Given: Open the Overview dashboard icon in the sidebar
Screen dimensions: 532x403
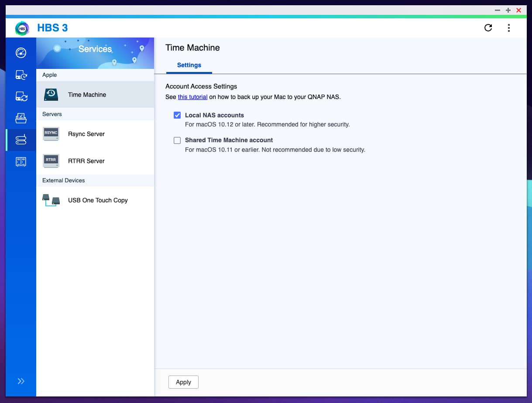Looking at the screenshot, I should (x=21, y=53).
